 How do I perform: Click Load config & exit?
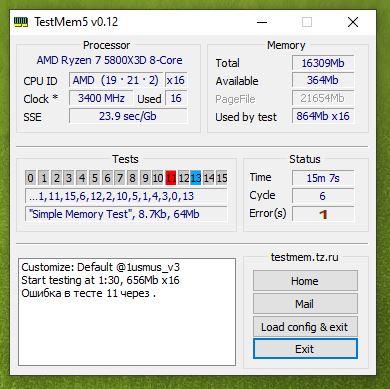[305, 327]
